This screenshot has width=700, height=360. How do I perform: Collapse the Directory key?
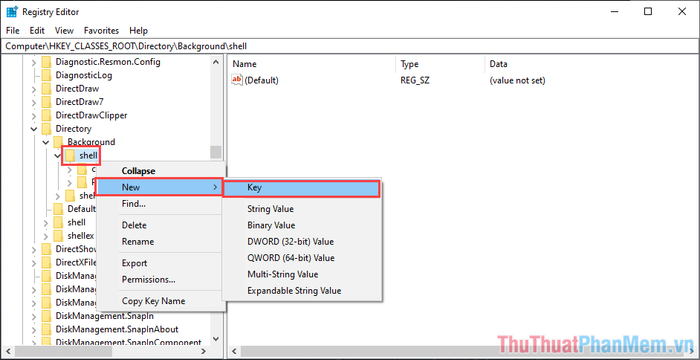click(34, 129)
